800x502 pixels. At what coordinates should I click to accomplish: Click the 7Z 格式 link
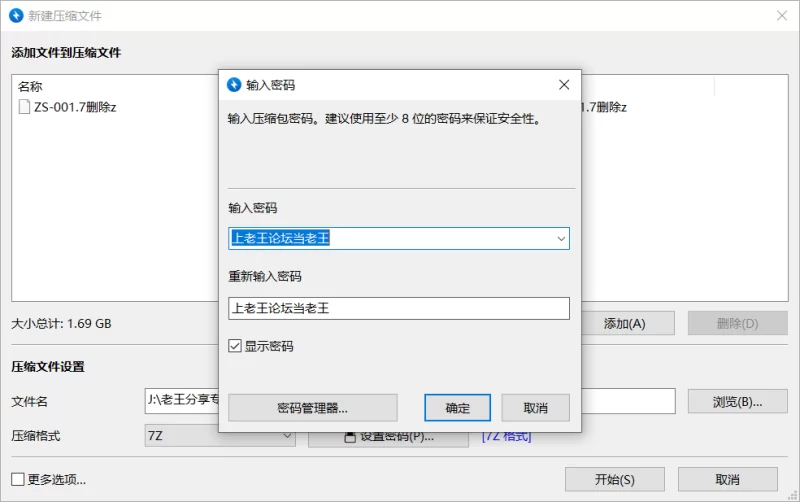click(507, 437)
